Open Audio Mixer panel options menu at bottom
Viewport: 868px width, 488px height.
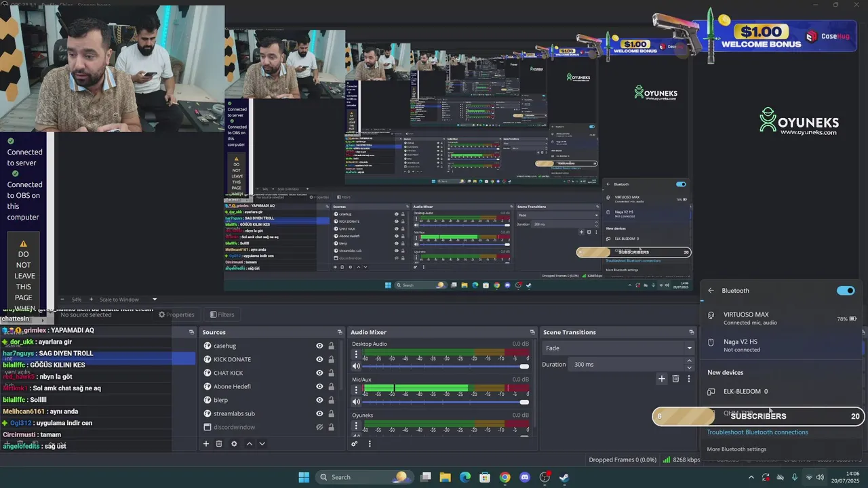click(370, 444)
